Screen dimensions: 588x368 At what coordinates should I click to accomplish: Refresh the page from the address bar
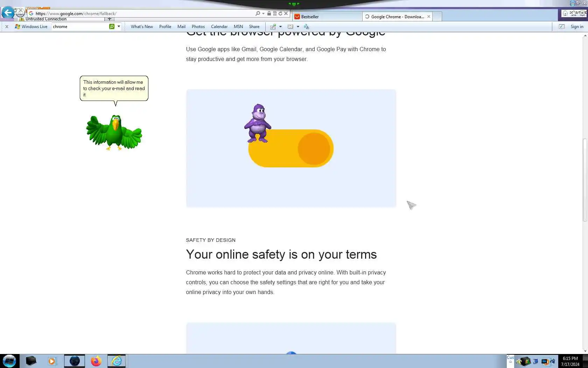(x=280, y=13)
